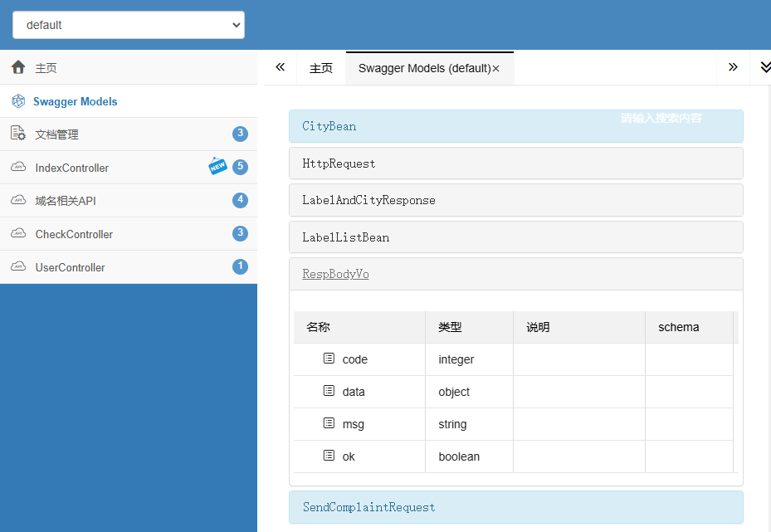Screen dimensions: 771x532
Task: Expand the CityBean model panel
Action: [x=329, y=126]
